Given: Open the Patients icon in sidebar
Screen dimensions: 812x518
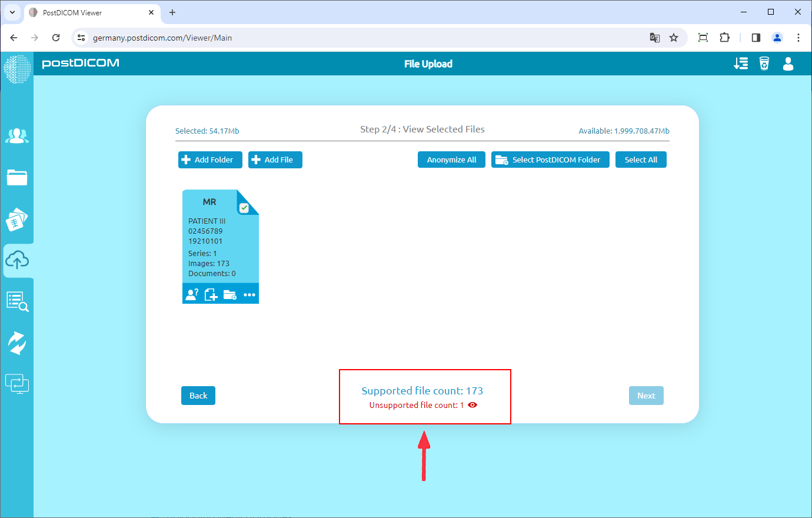Looking at the screenshot, I should click(x=17, y=136).
